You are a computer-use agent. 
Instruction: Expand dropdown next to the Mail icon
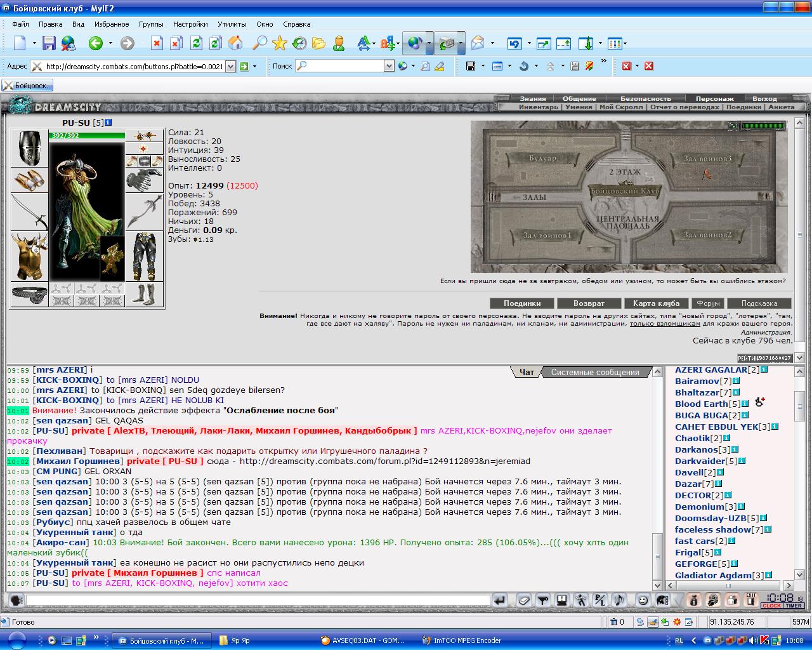492,43
